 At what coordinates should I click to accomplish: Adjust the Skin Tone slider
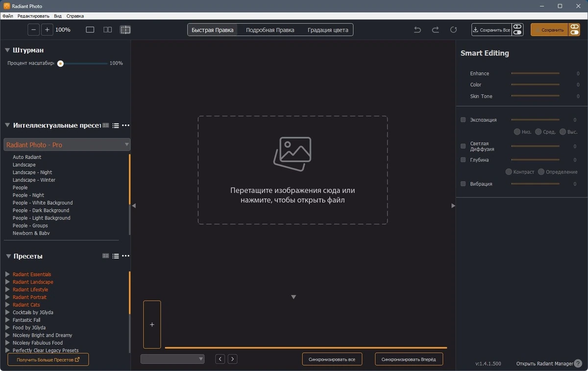(535, 96)
